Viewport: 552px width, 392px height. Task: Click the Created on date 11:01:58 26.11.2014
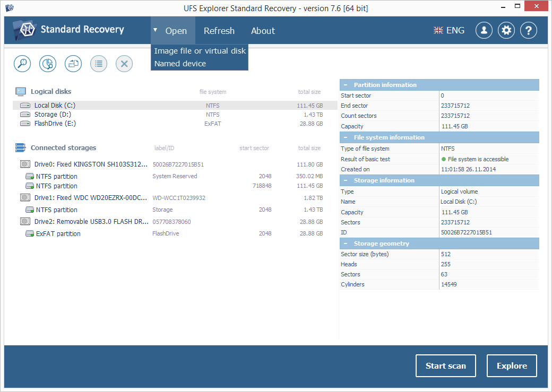pos(468,169)
